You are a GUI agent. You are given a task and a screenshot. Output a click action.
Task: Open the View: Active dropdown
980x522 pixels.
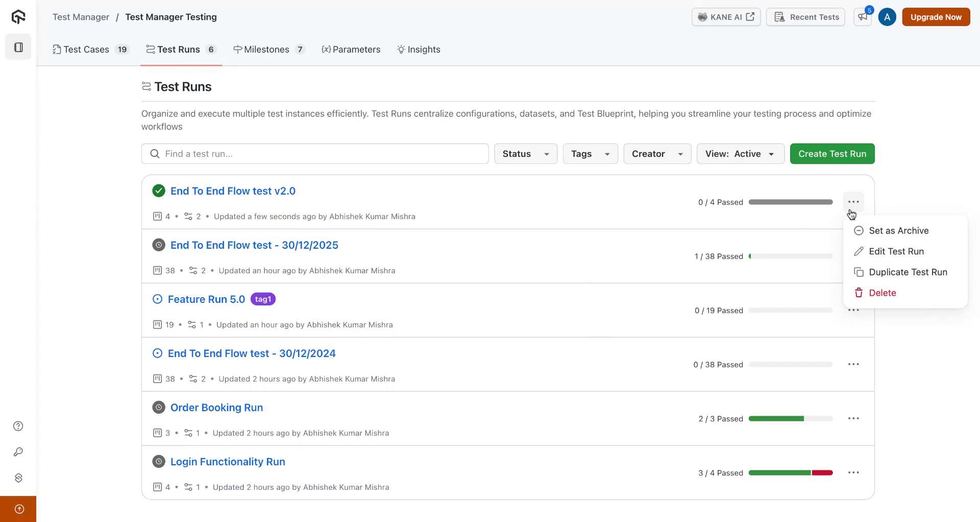pyautogui.click(x=740, y=154)
